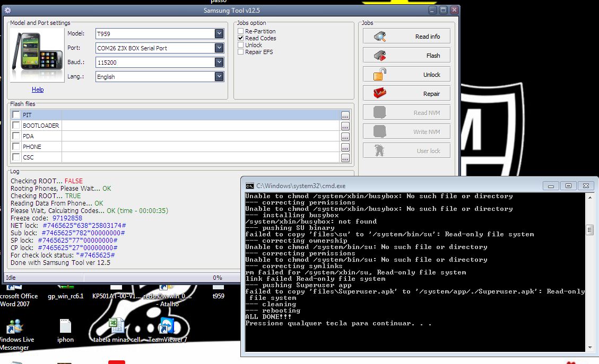This screenshot has width=599, height=364.
Task: Click the NET lock code #7465625*638*25803174#
Action: tap(84, 226)
